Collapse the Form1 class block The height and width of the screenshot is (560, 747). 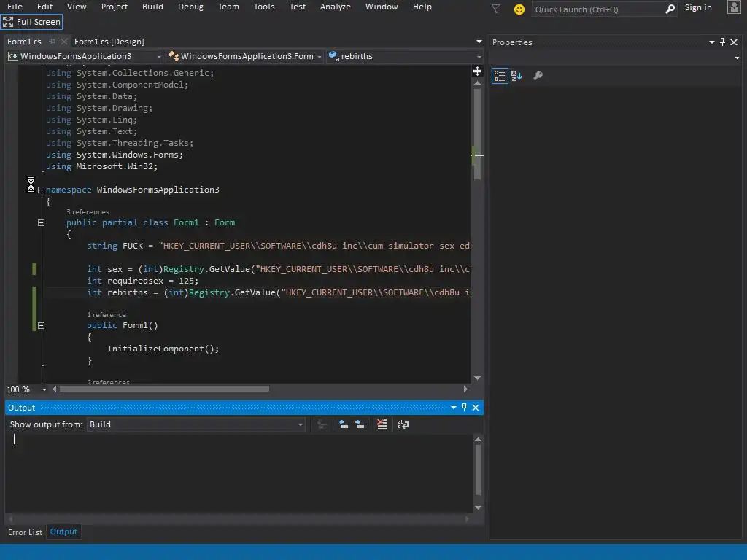click(41, 223)
